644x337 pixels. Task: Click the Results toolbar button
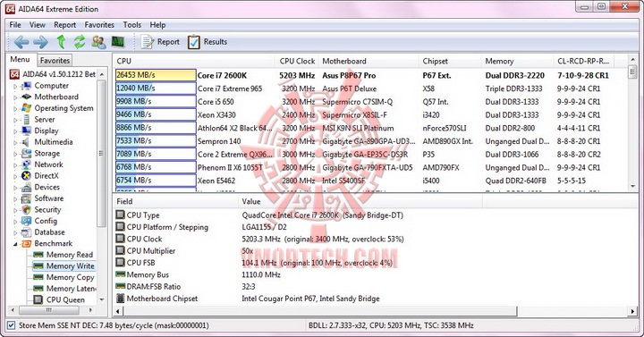[x=208, y=41]
